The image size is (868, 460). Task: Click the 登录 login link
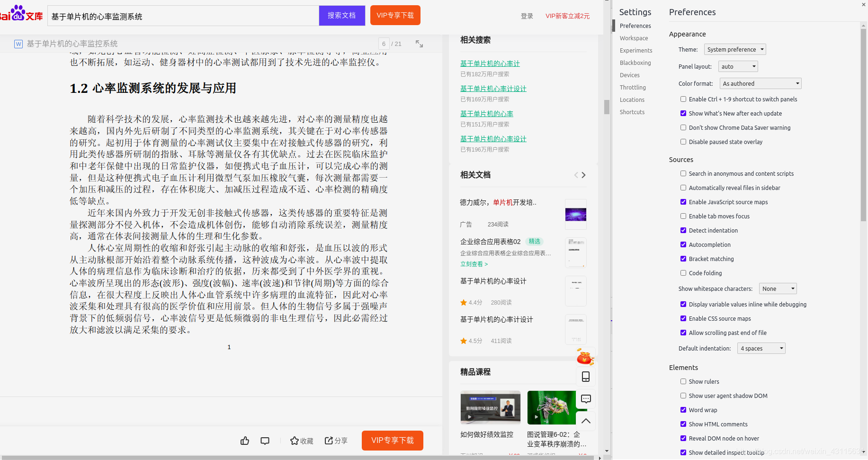pyautogui.click(x=527, y=16)
